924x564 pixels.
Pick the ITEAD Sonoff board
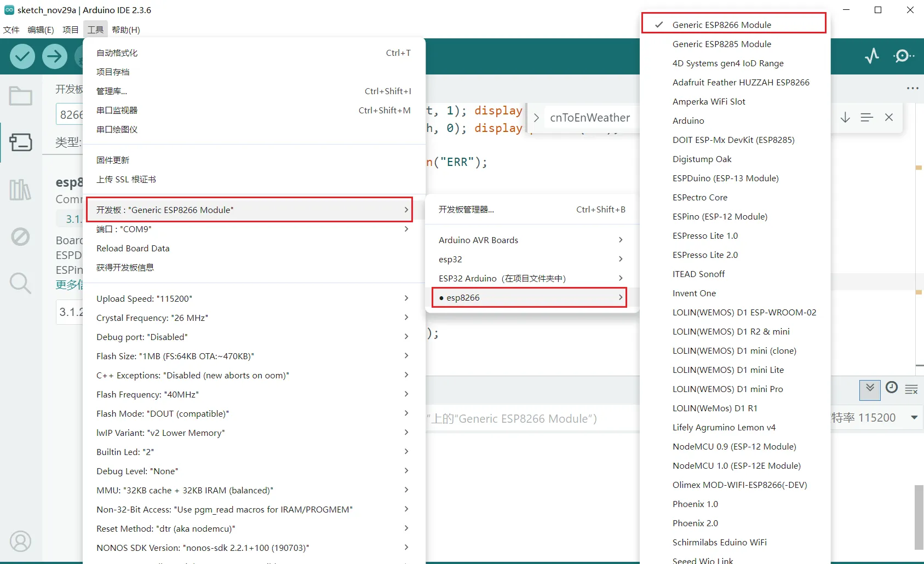(x=734, y=274)
